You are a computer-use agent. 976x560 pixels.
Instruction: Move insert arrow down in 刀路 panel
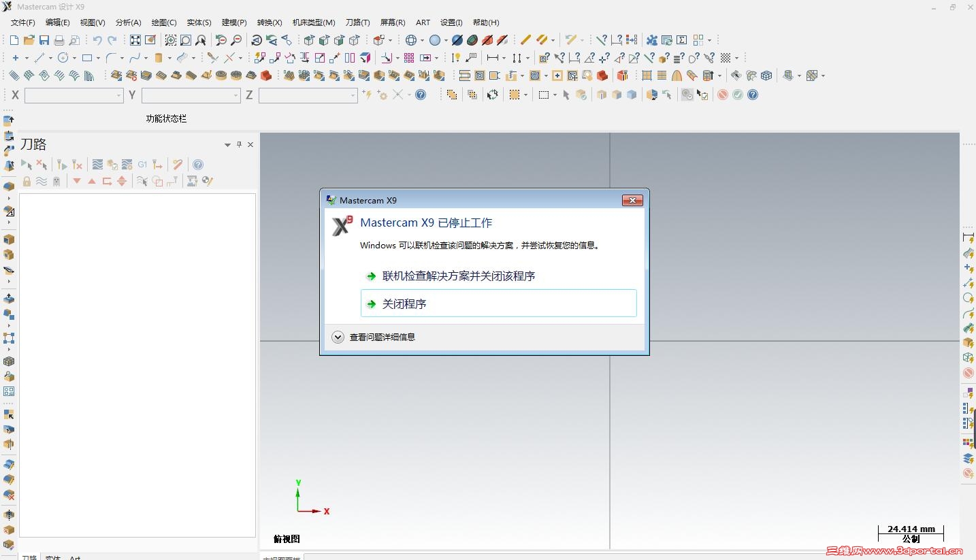point(77,181)
